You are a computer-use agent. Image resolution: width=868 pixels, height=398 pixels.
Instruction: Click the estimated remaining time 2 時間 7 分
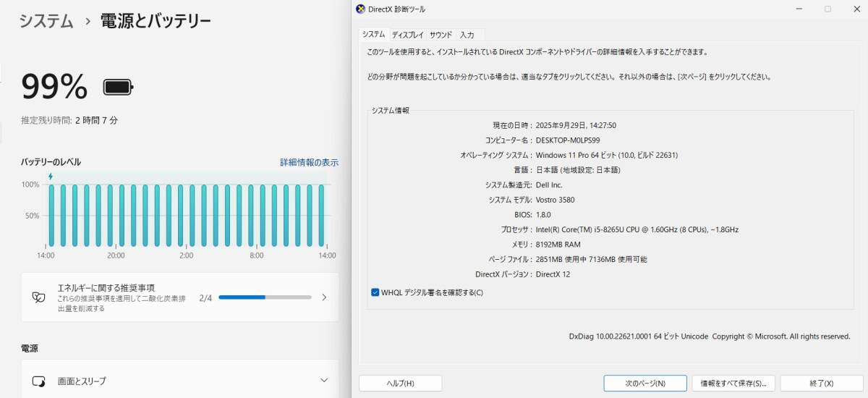96,120
